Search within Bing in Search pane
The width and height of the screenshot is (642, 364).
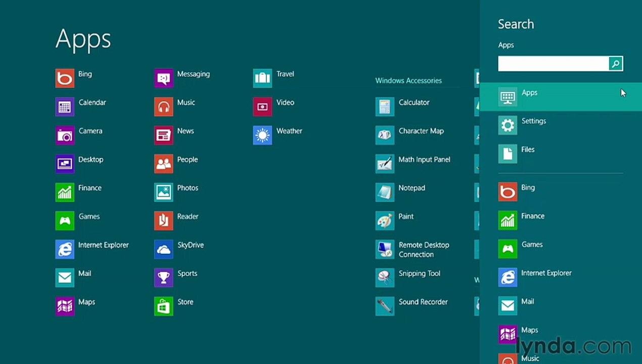pos(561,192)
